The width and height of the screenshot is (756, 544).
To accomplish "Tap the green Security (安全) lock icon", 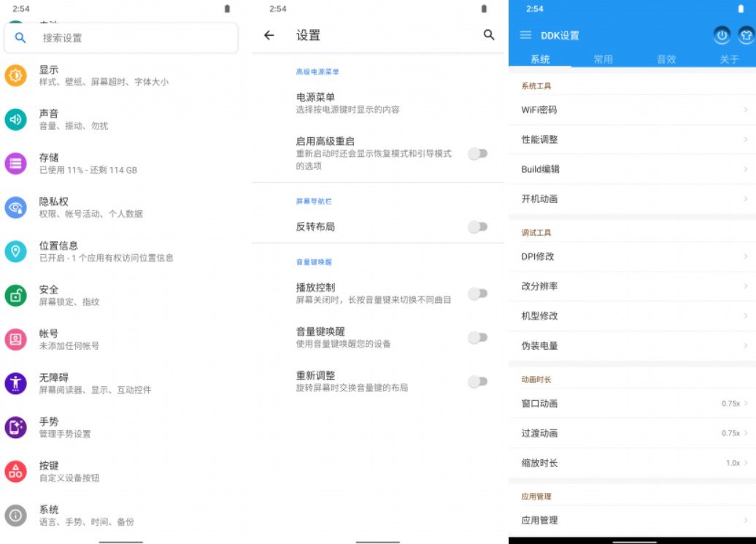I will [x=16, y=295].
